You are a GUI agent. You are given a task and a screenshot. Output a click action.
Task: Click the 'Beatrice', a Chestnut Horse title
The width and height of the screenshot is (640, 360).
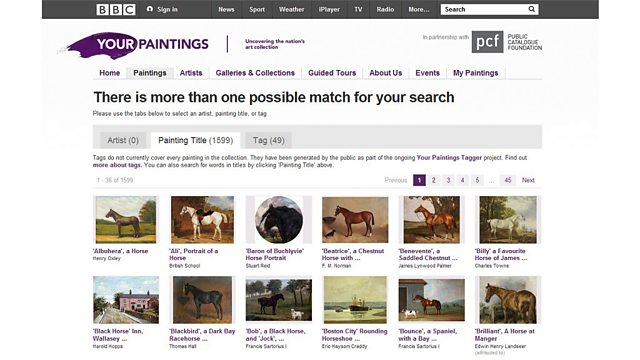353,254
